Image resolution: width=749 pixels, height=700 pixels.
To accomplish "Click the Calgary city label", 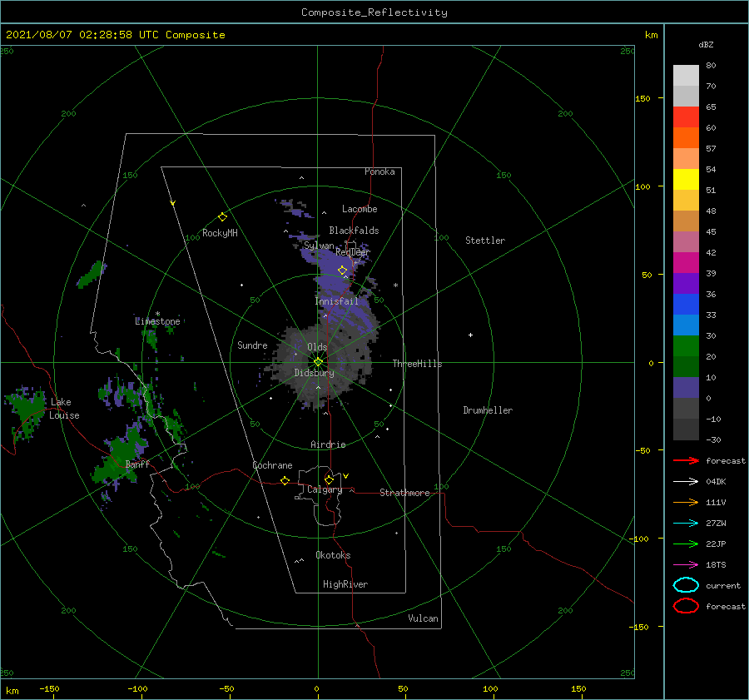I will [325, 489].
